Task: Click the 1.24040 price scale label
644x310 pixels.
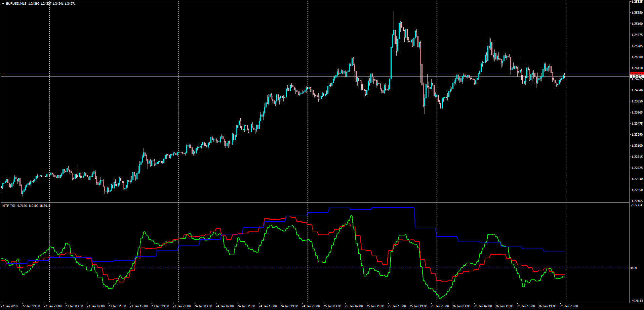Action: coord(637,90)
